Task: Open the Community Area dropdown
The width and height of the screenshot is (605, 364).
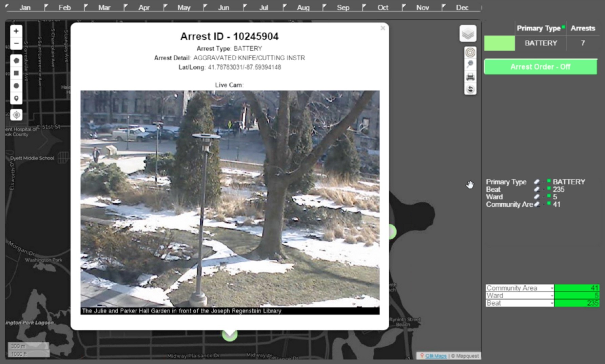Action: pos(552,288)
